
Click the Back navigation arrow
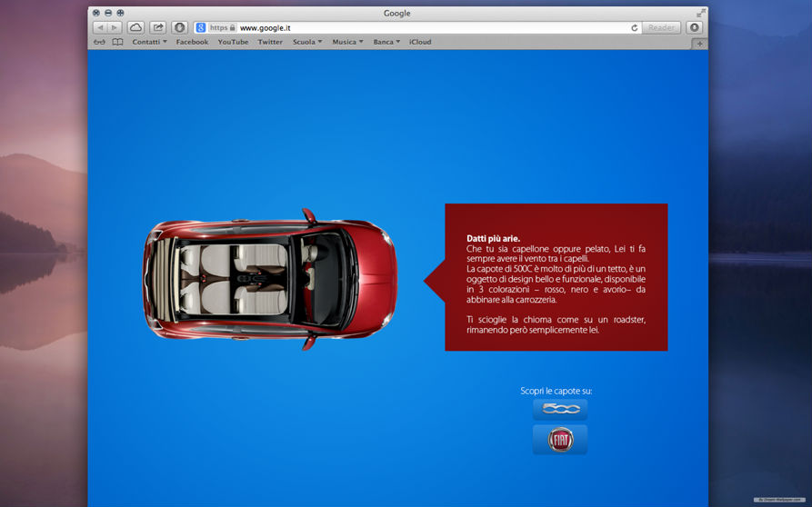[100, 28]
